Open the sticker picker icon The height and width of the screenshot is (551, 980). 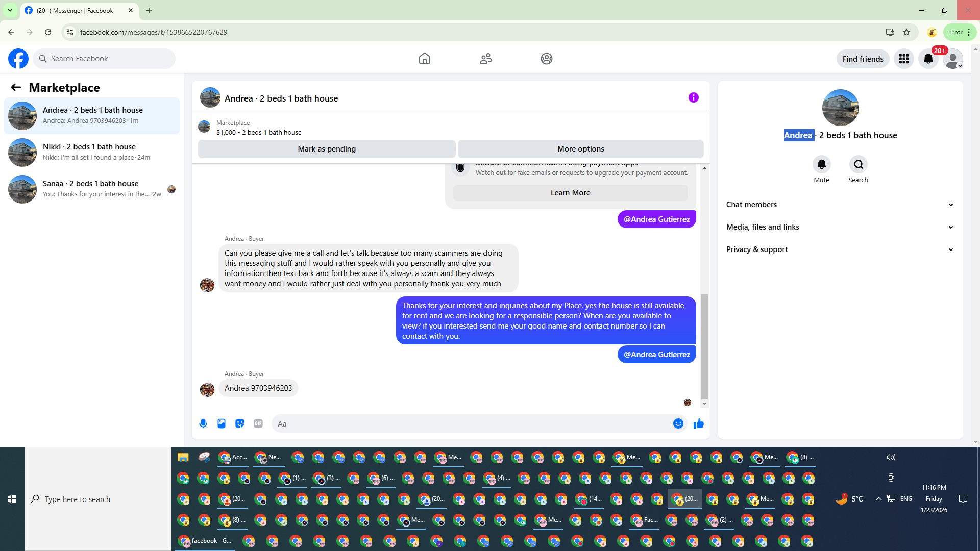pos(240,423)
